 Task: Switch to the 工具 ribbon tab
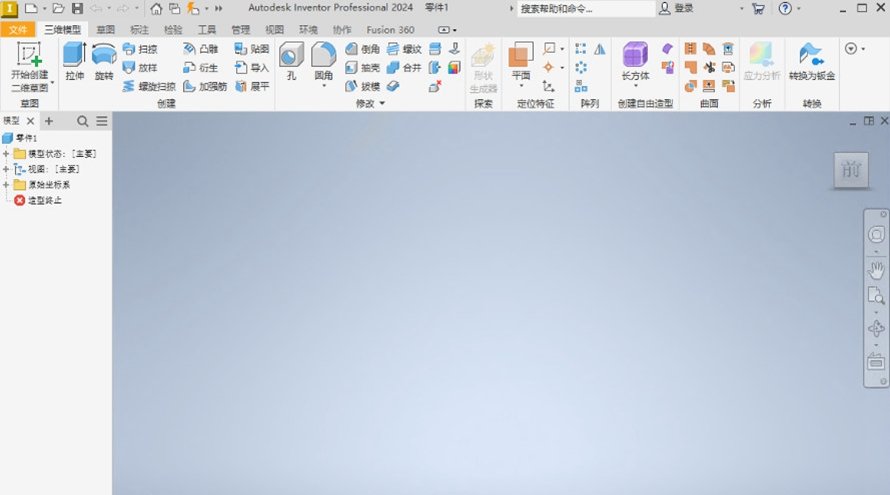coord(207,30)
